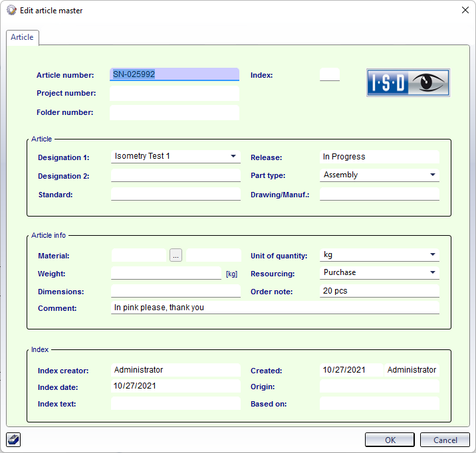Click the Index group heading

tap(40, 349)
